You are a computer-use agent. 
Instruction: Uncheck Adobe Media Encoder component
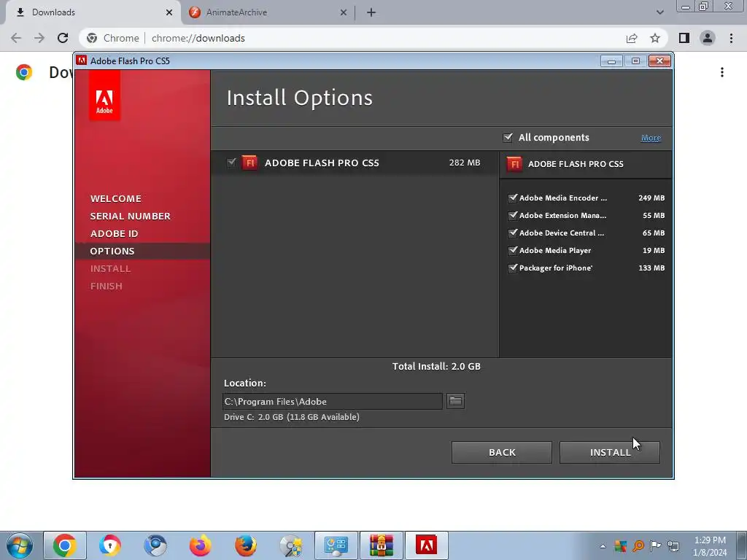[513, 198]
